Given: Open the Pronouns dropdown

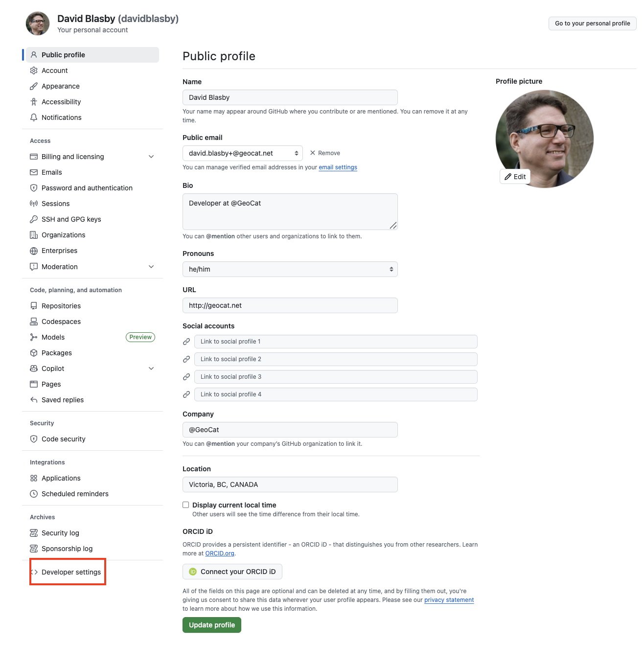Looking at the screenshot, I should (290, 269).
